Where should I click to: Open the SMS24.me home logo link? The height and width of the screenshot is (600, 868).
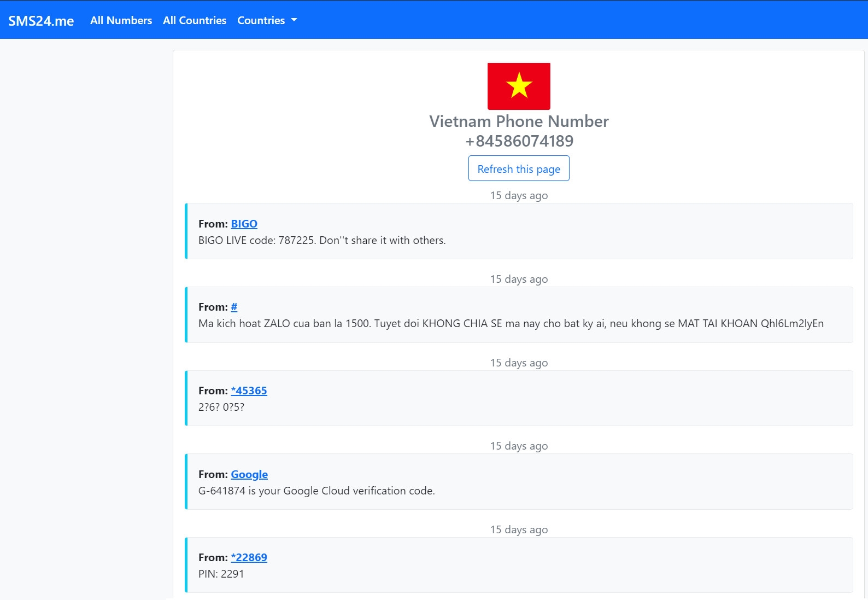tap(41, 21)
